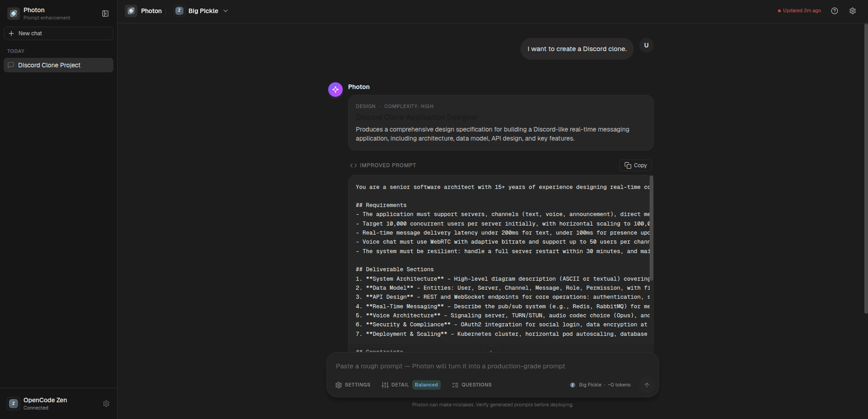Click the Big Pickle icon beside the token count

click(x=573, y=385)
